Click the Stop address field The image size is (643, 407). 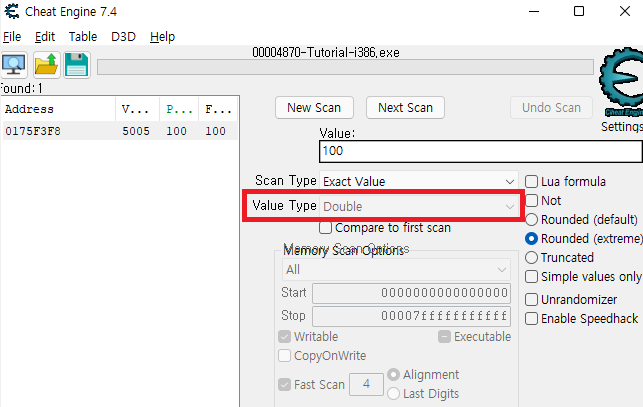pos(412,316)
